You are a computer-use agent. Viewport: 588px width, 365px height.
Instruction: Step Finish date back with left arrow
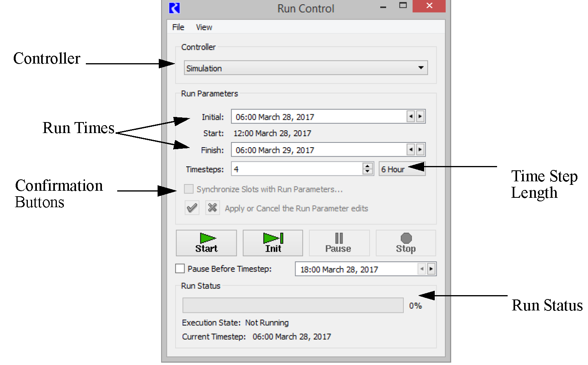point(410,150)
